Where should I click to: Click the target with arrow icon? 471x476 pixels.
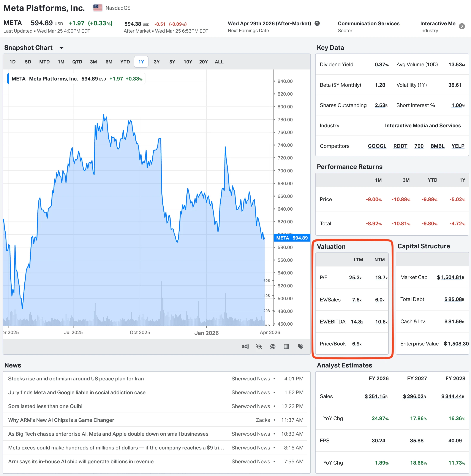[x=273, y=346]
